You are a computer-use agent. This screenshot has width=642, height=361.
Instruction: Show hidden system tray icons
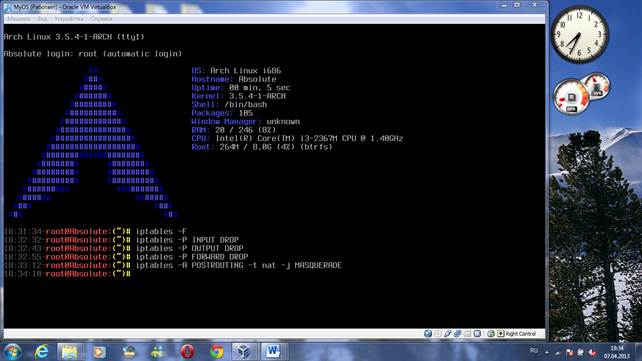(x=547, y=352)
